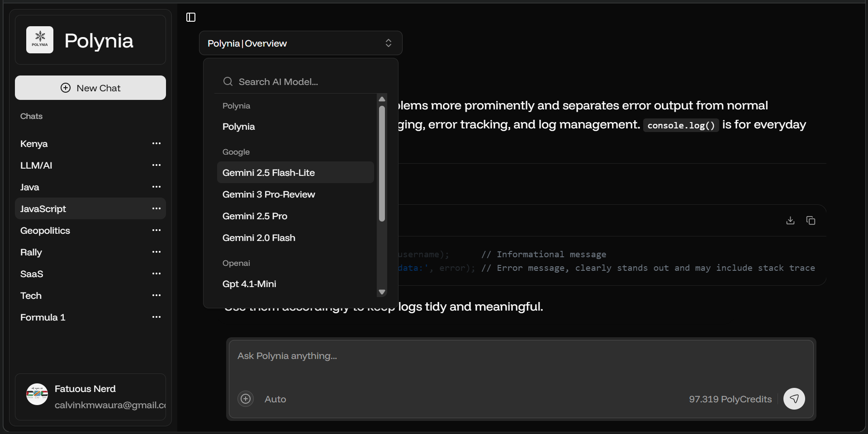Open options for SaaS chat
The image size is (868, 434).
click(x=157, y=274)
